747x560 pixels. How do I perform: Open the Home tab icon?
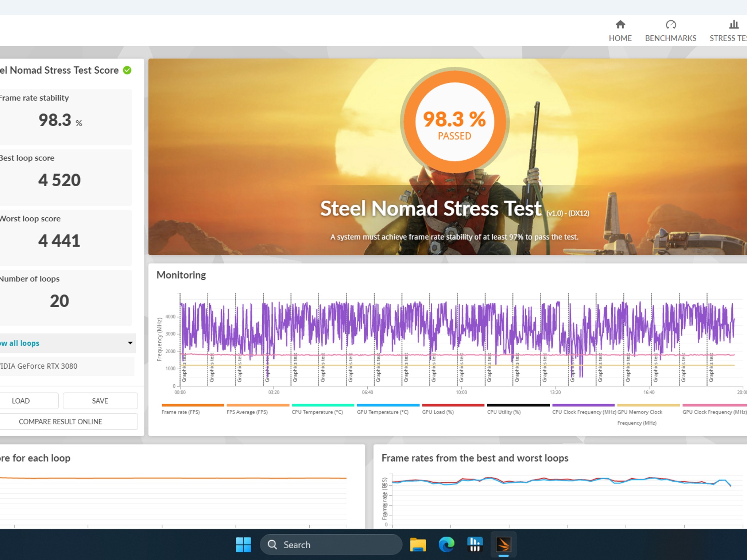pyautogui.click(x=620, y=24)
